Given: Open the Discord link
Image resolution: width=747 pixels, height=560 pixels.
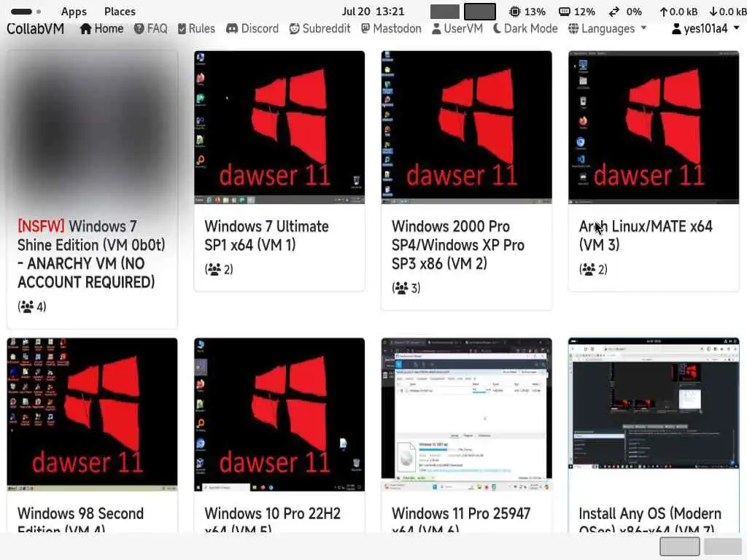Looking at the screenshot, I should (x=252, y=28).
